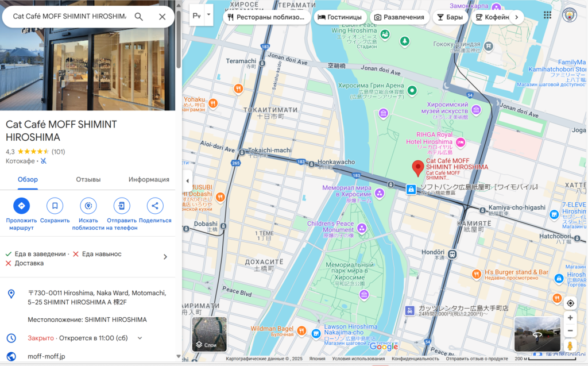Click the clock hours icon
The image size is (588, 366).
click(x=11, y=338)
